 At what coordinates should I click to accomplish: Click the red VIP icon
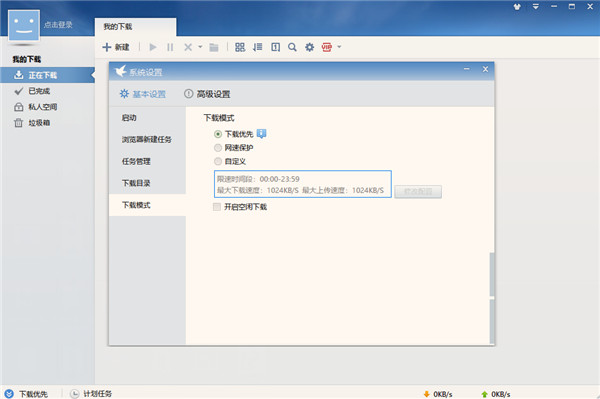coord(327,47)
